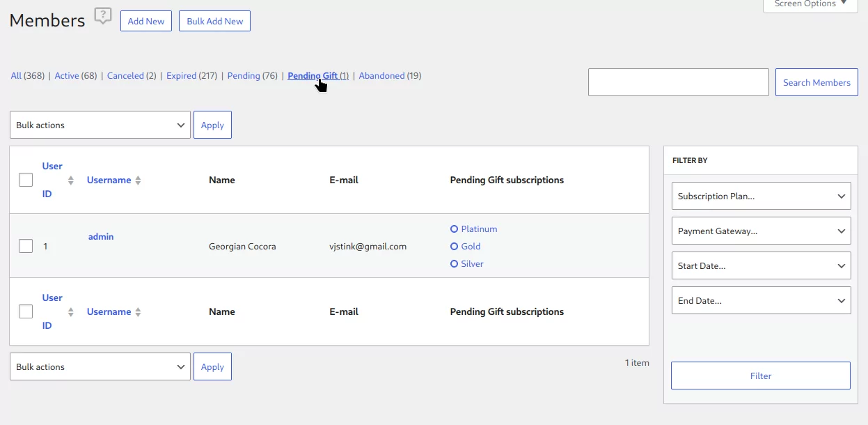Open the admin username link
Screen dimensions: 868x425
click(101, 237)
